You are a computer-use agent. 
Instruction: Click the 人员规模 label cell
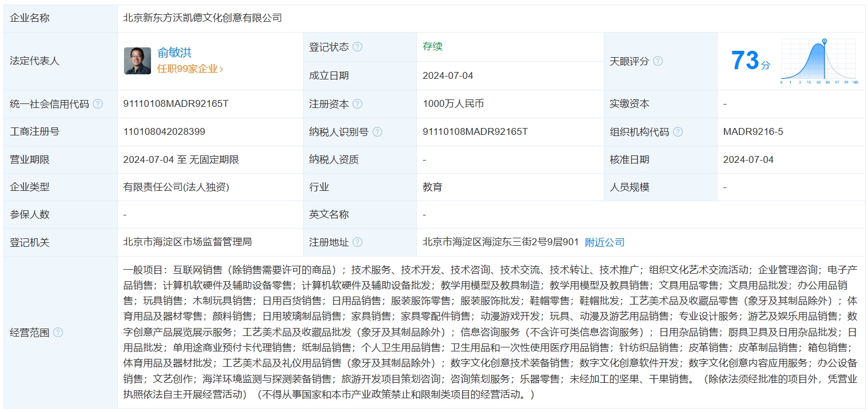click(x=660, y=187)
